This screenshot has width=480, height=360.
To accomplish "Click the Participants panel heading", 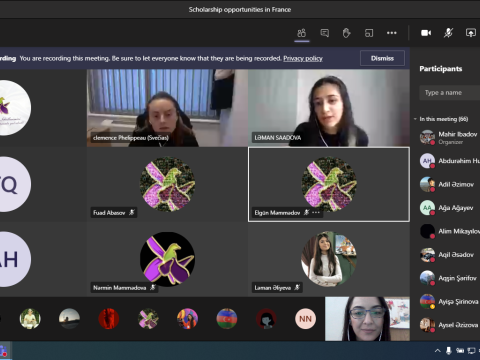I will pyautogui.click(x=441, y=69).
